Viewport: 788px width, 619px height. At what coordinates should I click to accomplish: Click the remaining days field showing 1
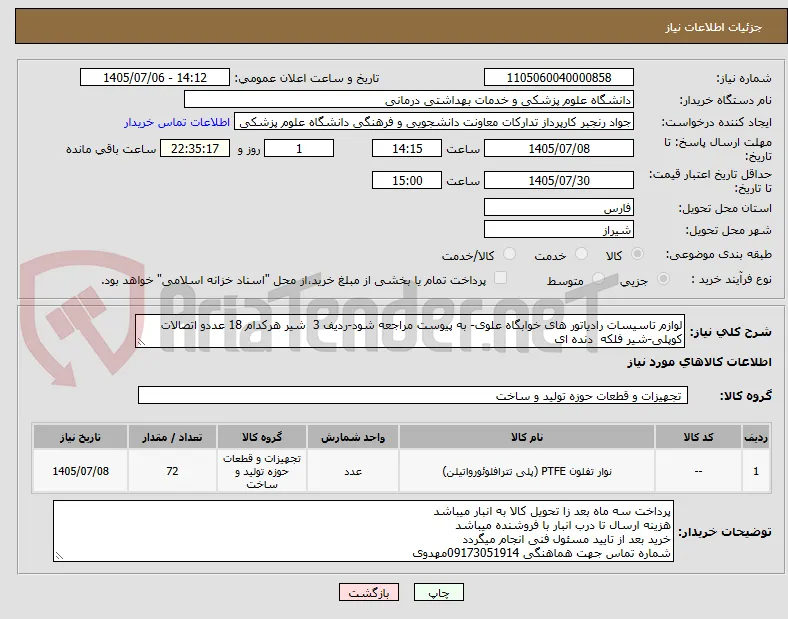[299, 149]
